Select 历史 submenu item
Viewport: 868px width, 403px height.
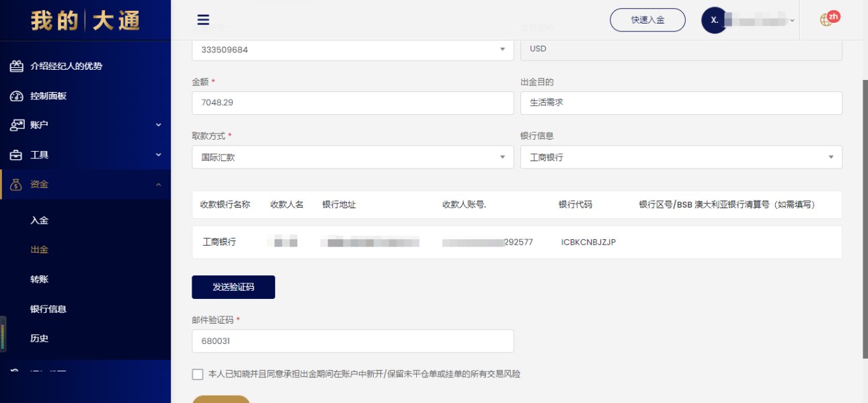(40, 339)
